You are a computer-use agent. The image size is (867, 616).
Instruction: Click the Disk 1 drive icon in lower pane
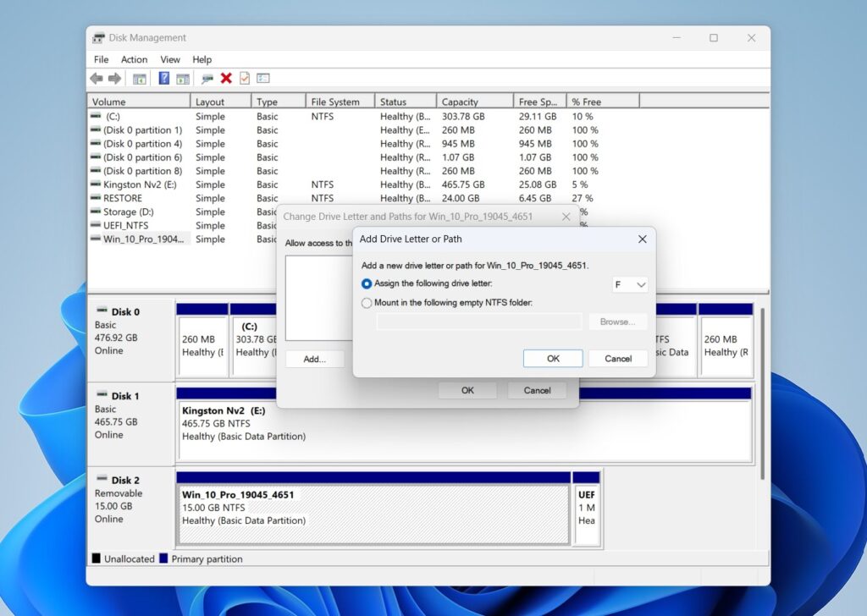coord(102,395)
